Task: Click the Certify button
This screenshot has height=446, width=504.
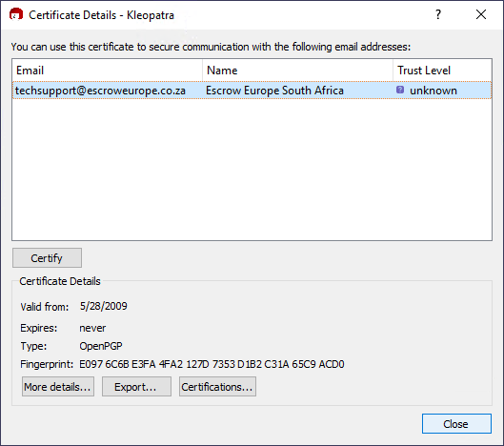Action: click(x=47, y=258)
